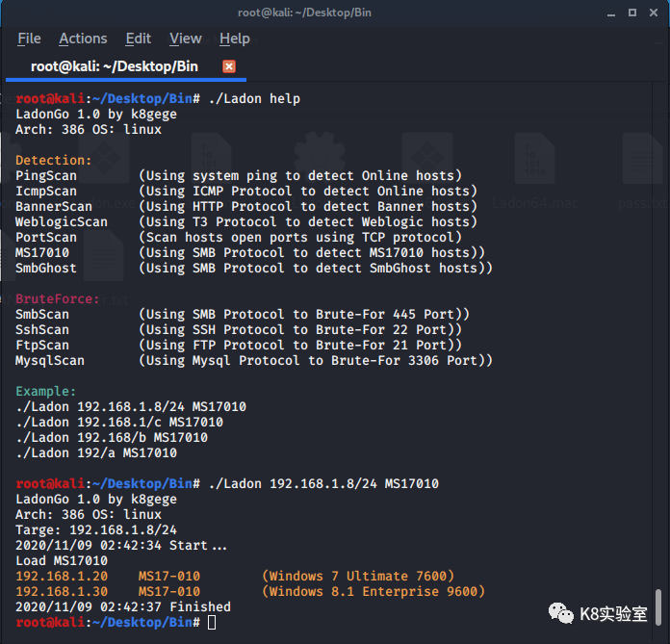Viewport: 670px width, 644px height.
Task: Click example ./Ladon 192.168.1/c MS17010
Action: (119, 422)
